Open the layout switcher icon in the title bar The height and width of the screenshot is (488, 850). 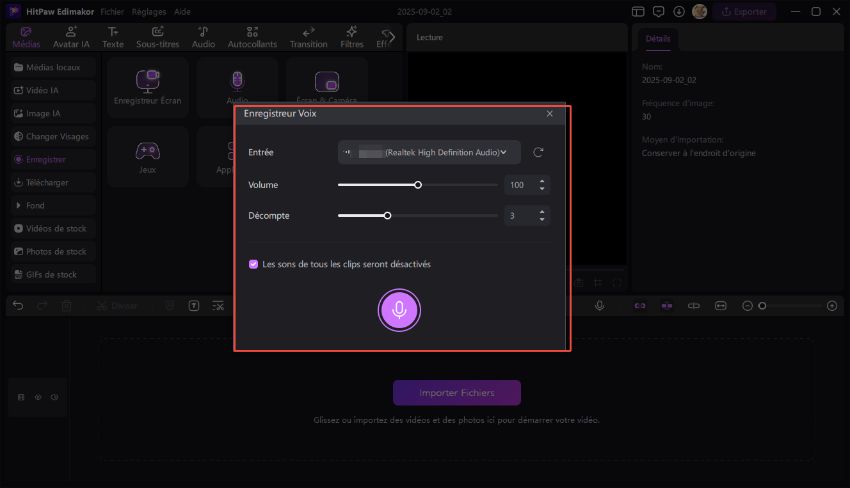tap(638, 11)
